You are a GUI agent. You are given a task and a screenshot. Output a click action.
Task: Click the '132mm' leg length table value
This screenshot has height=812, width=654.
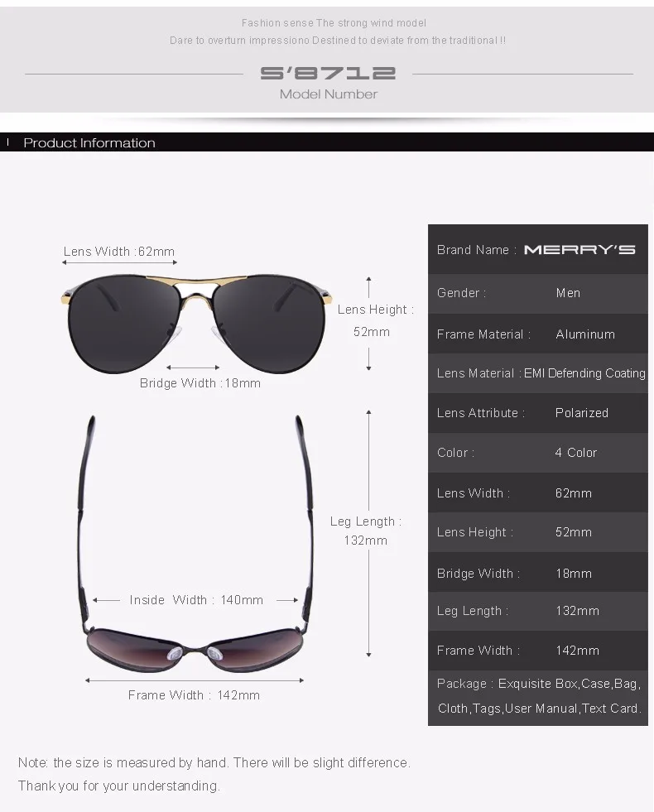click(577, 611)
